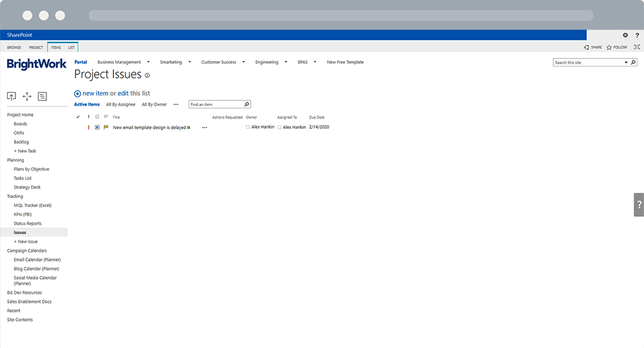This screenshot has width=644, height=348.
Task: Click the gray help tab on right edge
Action: [639, 204]
